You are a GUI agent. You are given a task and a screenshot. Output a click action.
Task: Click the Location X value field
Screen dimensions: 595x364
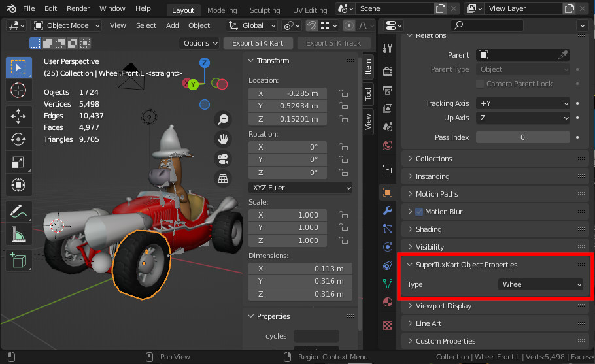pyautogui.click(x=288, y=93)
